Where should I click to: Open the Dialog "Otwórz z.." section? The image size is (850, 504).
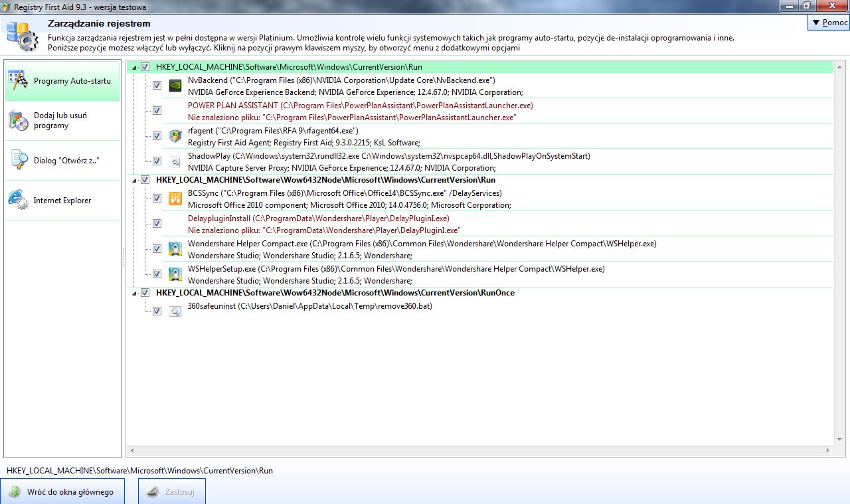[x=62, y=161]
